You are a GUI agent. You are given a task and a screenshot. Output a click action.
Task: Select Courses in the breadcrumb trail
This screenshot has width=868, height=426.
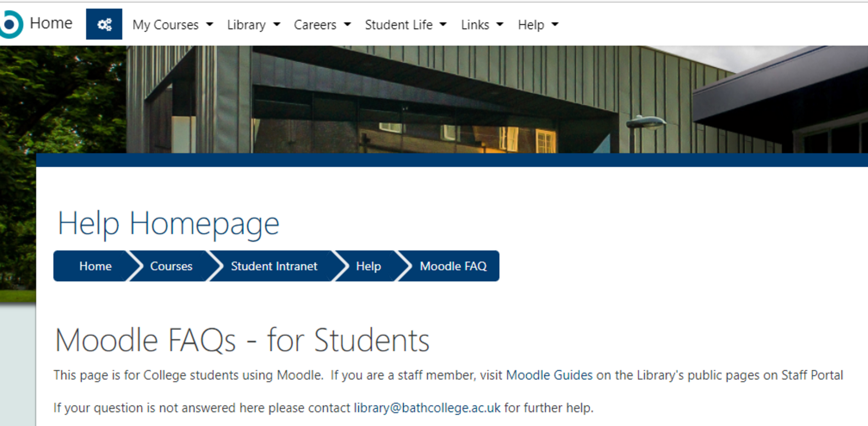click(171, 266)
